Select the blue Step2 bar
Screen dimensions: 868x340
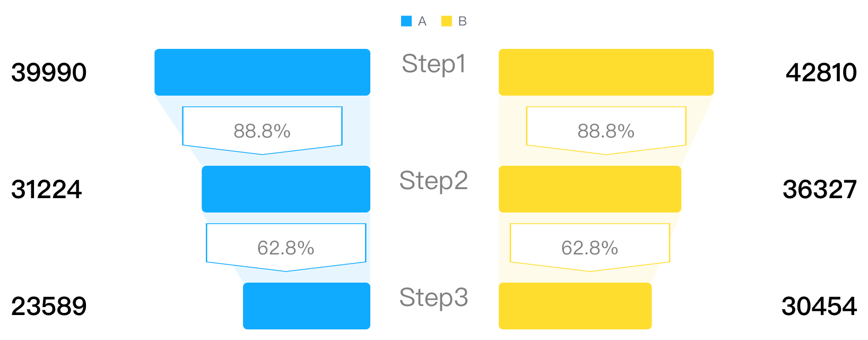click(x=286, y=189)
